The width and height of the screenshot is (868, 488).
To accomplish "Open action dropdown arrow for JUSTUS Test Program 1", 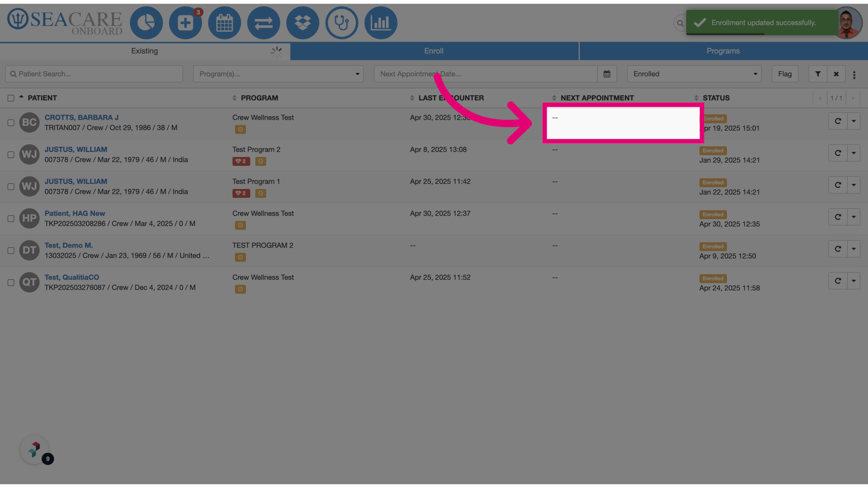I will click(x=854, y=185).
